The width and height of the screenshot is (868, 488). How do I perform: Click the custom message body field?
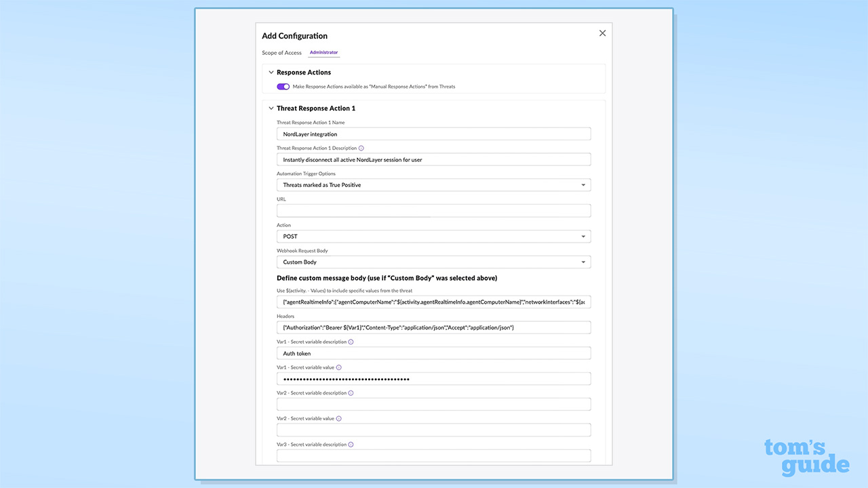click(x=433, y=302)
